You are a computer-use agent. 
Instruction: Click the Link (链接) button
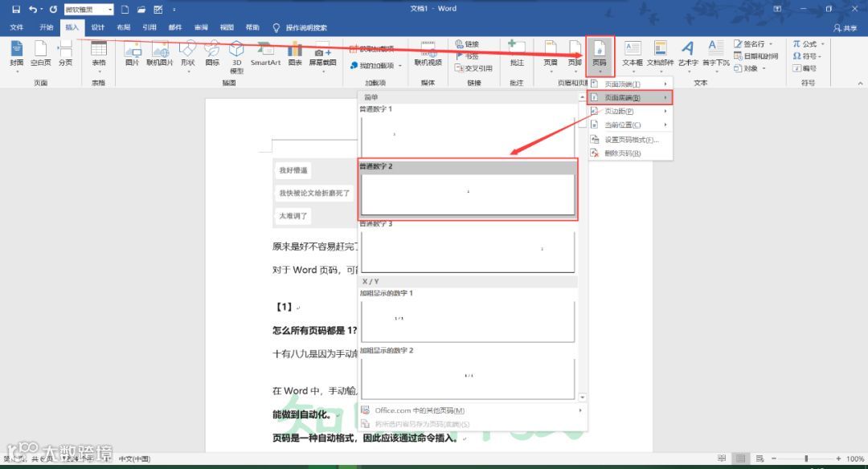click(467, 44)
